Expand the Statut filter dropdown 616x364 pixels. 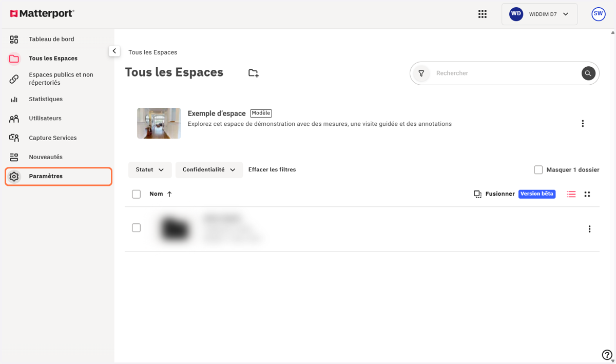[x=150, y=170]
